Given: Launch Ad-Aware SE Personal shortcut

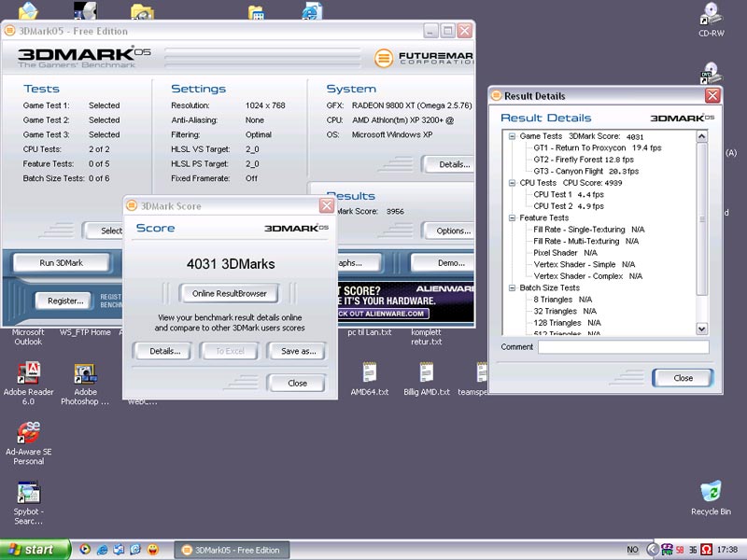Looking at the screenshot, I should [29, 442].
